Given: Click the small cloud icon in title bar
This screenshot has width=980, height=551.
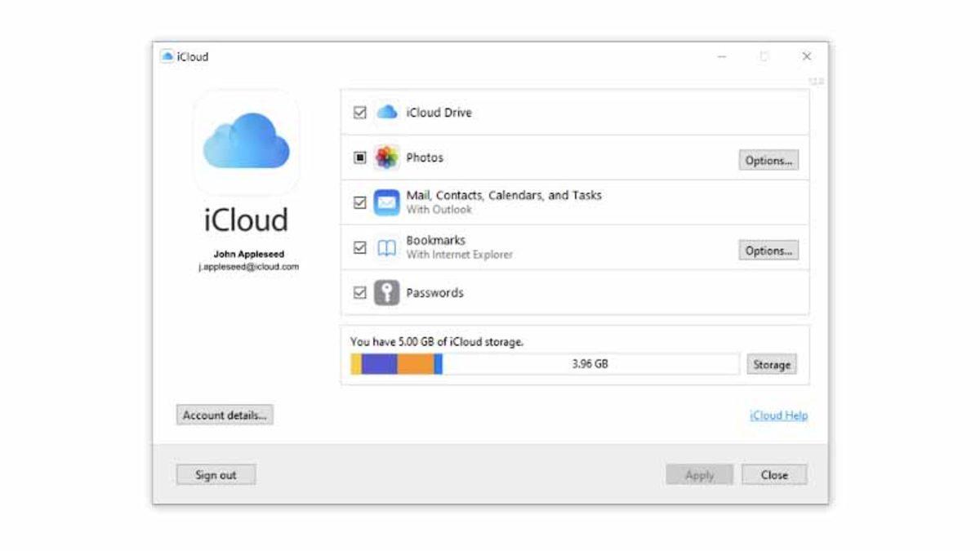Looking at the screenshot, I should (x=169, y=56).
